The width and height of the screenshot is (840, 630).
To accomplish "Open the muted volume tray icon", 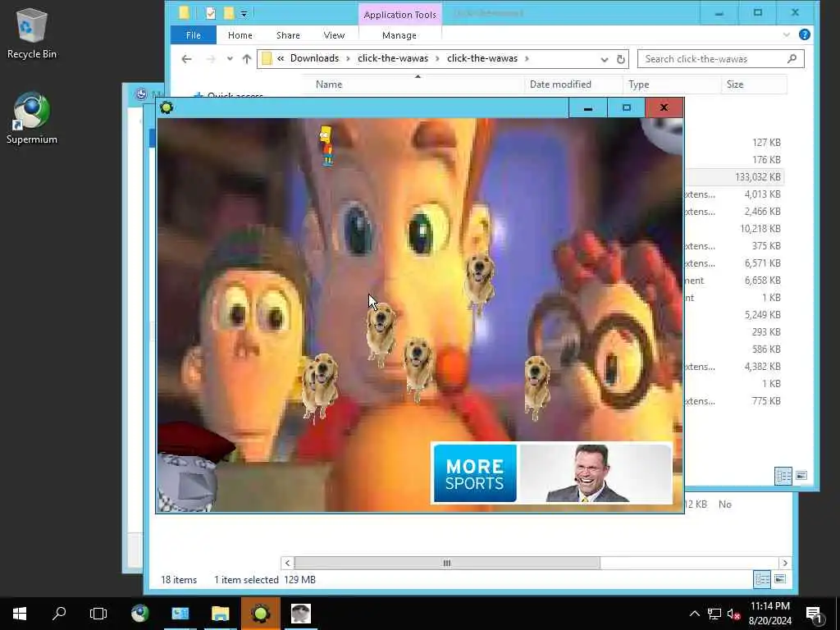I will click(x=734, y=614).
